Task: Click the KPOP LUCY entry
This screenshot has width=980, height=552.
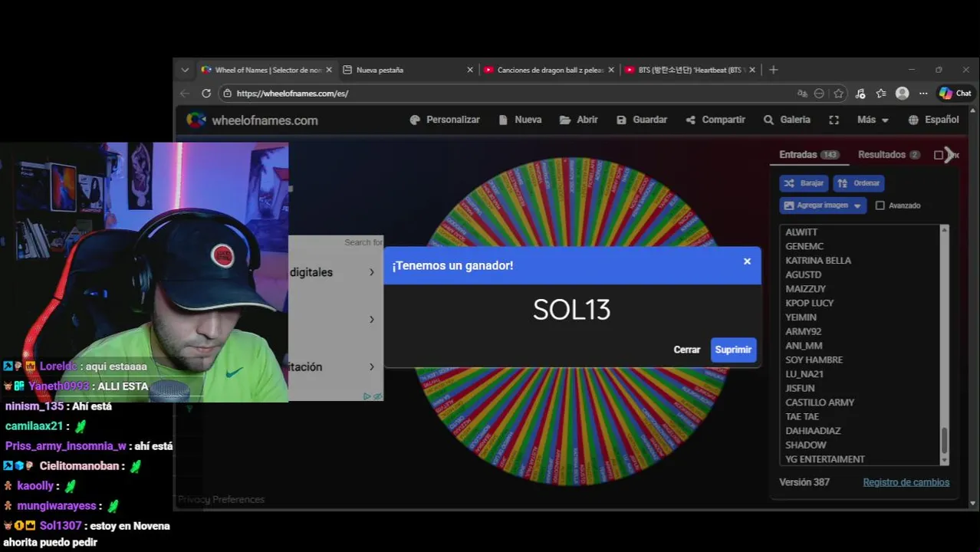Action: click(x=809, y=303)
